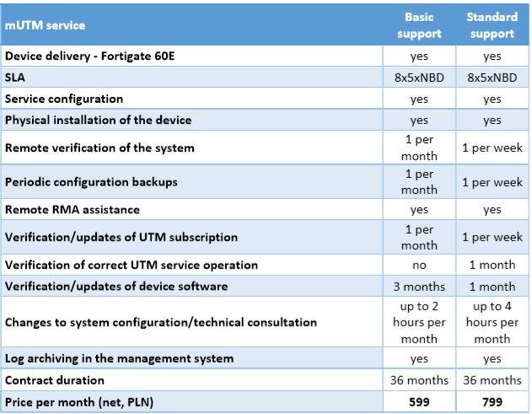The width and height of the screenshot is (532, 414).
Task: Select the '3 months' device software value
Action: point(419,287)
